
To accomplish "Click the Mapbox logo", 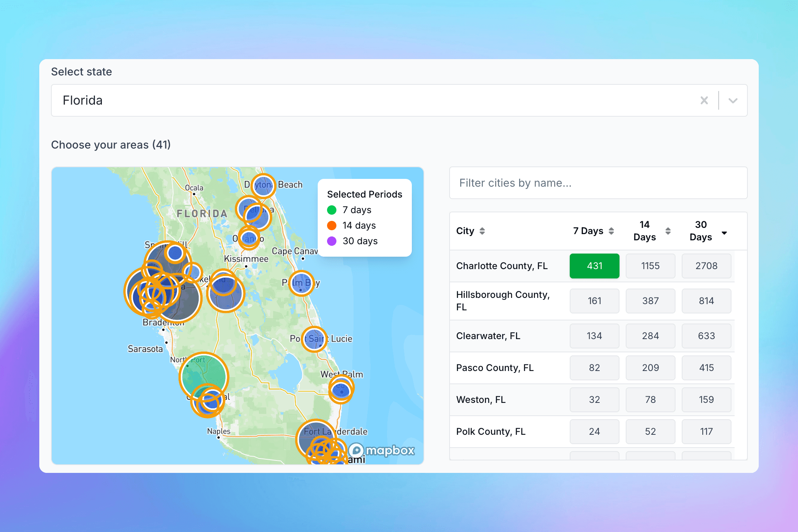I will pyautogui.click(x=381, y=450).
